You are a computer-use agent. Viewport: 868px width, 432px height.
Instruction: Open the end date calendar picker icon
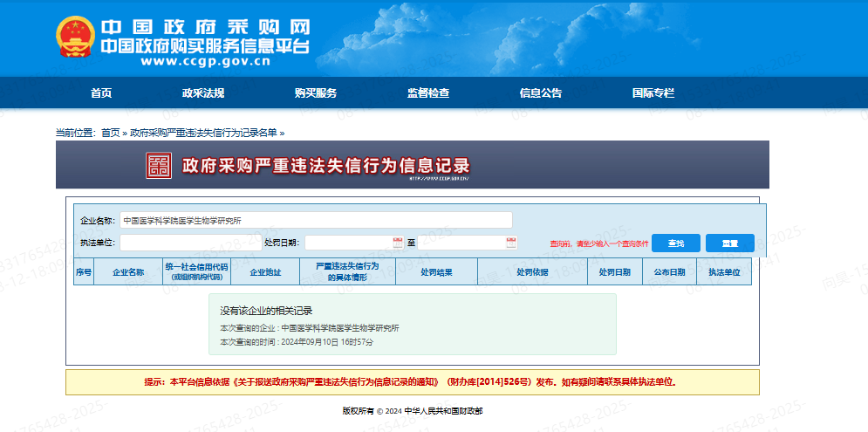[x=511, y=243]
